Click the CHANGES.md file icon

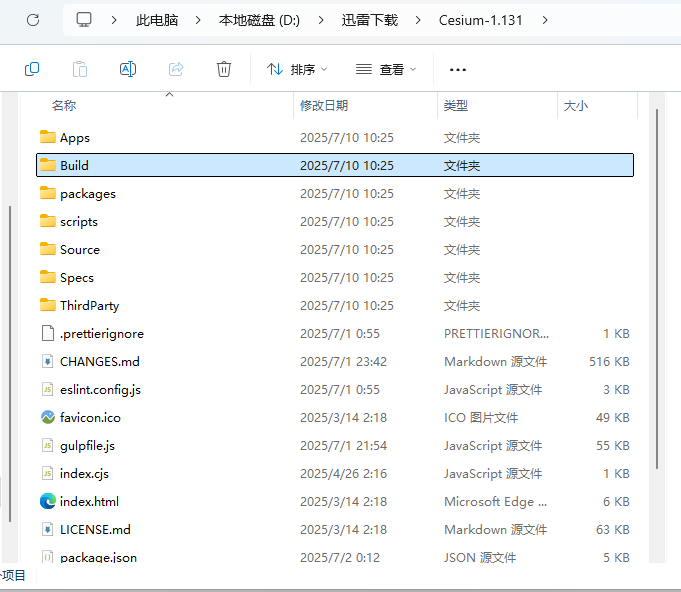tap(48, 361)
